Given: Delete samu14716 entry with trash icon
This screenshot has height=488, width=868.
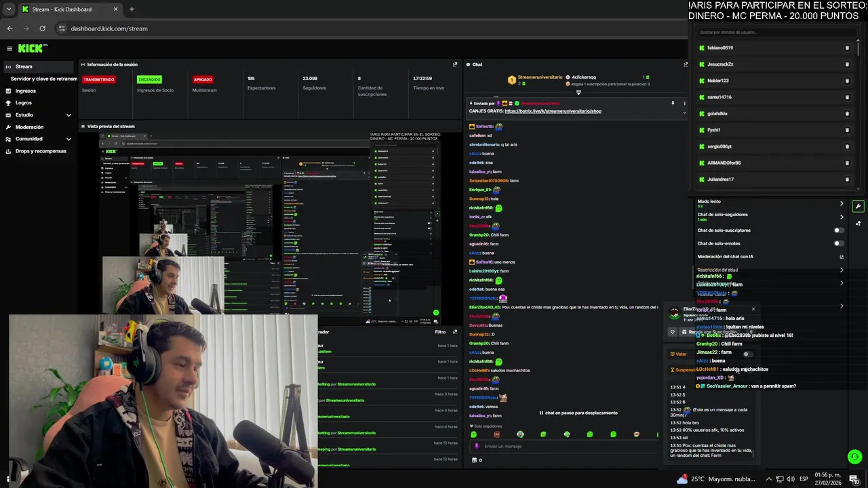Looking at the screenshot, I should pyautogui.click(x=847, y=97).
